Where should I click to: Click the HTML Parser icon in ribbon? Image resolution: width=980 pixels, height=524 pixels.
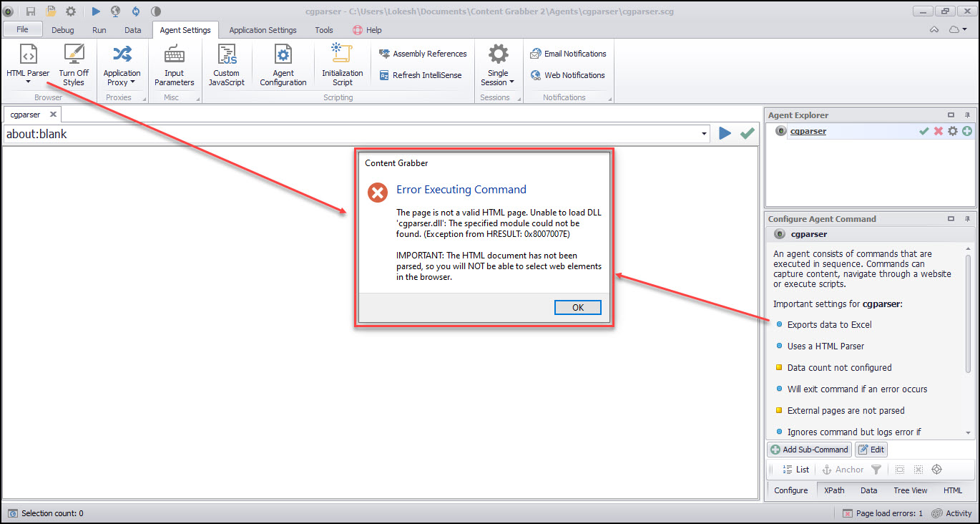(28, 54)
